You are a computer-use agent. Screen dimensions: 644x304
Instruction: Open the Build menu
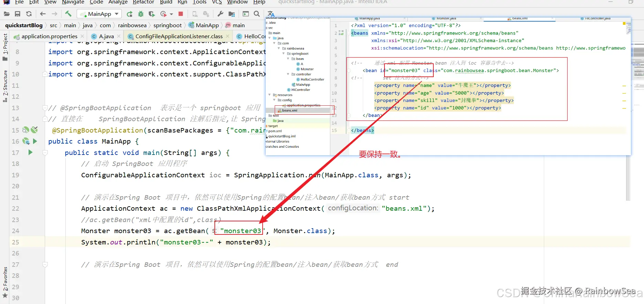tap(166, 2)
